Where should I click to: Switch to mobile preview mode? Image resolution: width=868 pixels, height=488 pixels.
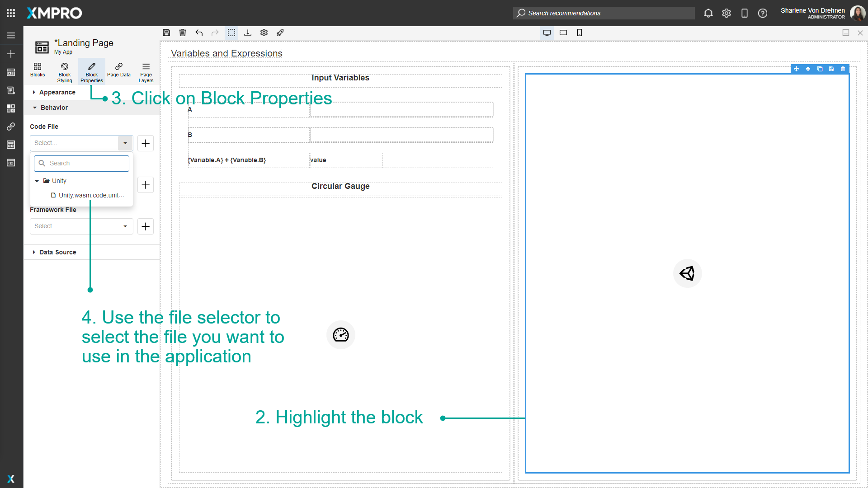pos(580,33)
